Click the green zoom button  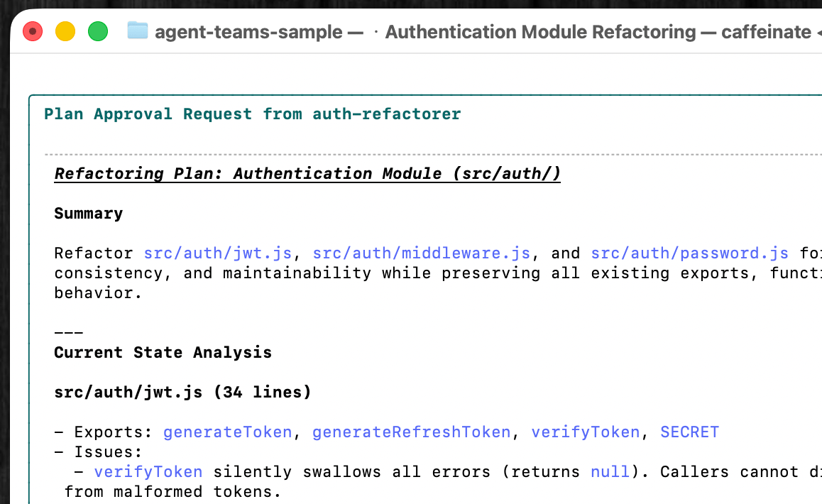pos(98,31)
